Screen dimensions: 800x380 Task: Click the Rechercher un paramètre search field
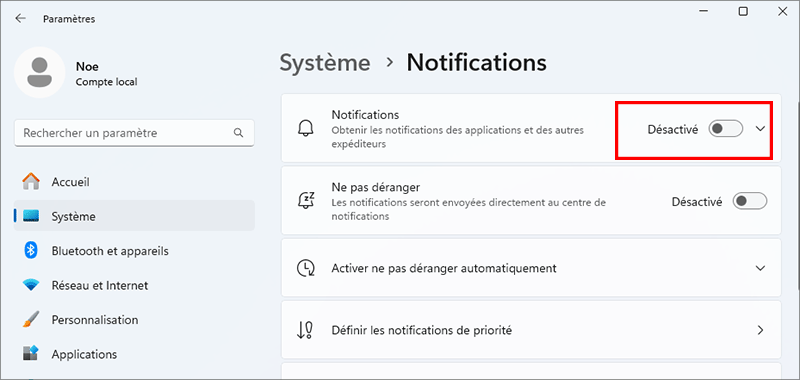coord(134,133)
